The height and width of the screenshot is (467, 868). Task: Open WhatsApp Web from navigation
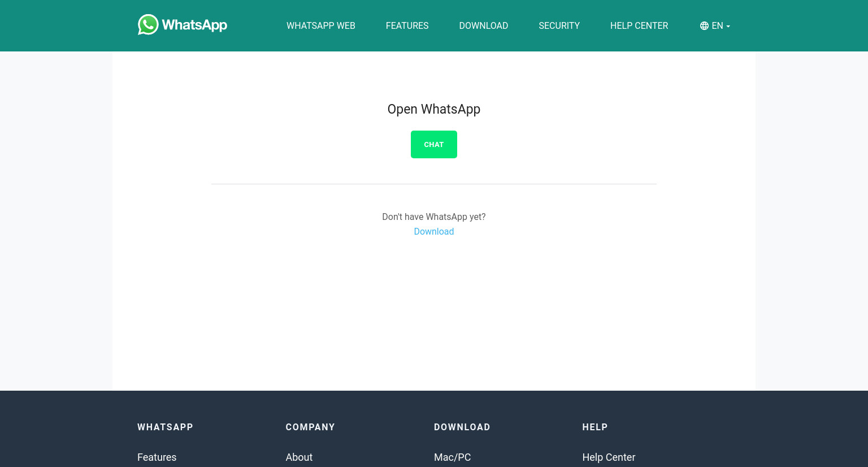(321, 26)
